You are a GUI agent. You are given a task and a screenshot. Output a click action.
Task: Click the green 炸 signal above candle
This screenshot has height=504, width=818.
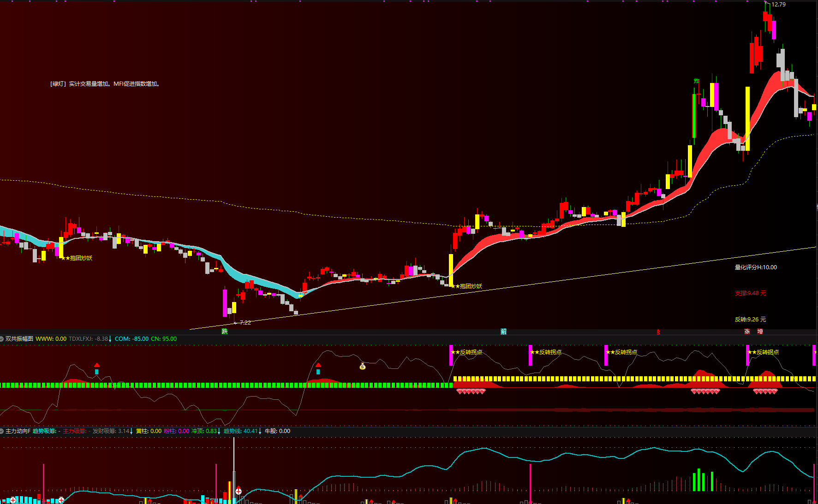(697, 81)
